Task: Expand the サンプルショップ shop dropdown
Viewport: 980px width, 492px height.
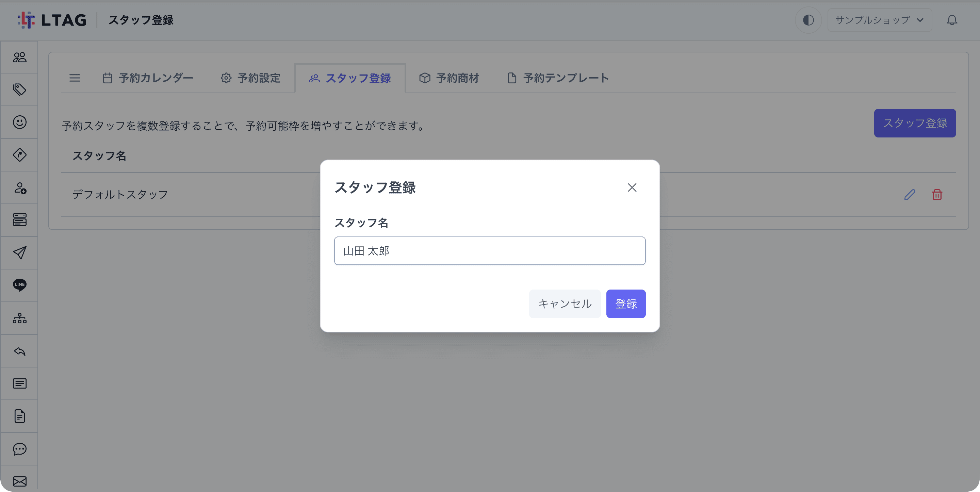Action: [880, 20]
